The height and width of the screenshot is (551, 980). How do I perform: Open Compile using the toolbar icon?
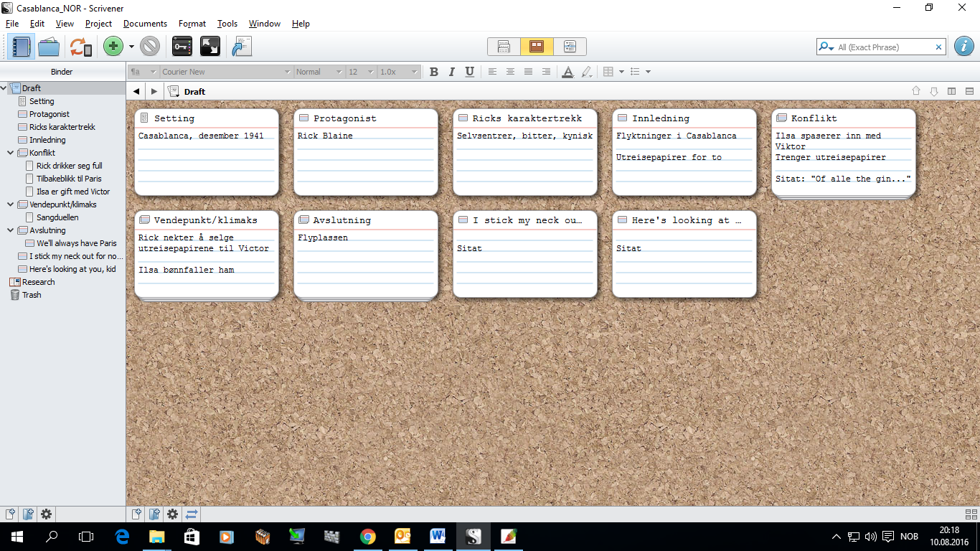click(241, 46)
